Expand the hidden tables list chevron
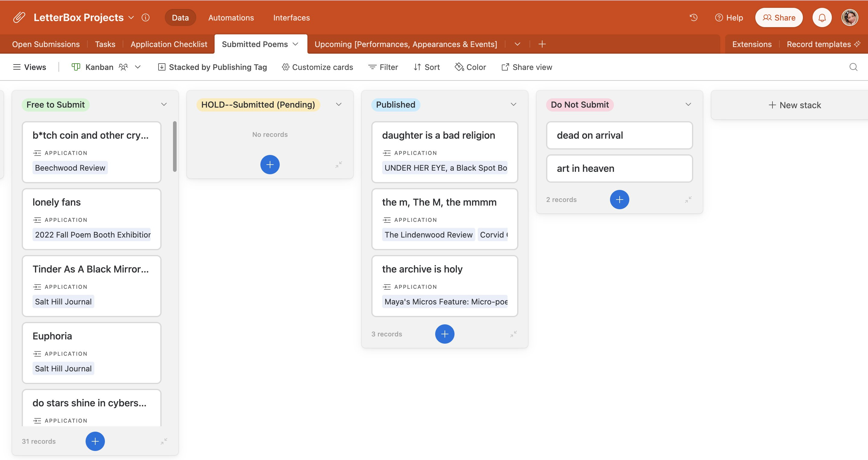Image resolution: width=868 pixels, height=460 pixels. tap(517, 44)
